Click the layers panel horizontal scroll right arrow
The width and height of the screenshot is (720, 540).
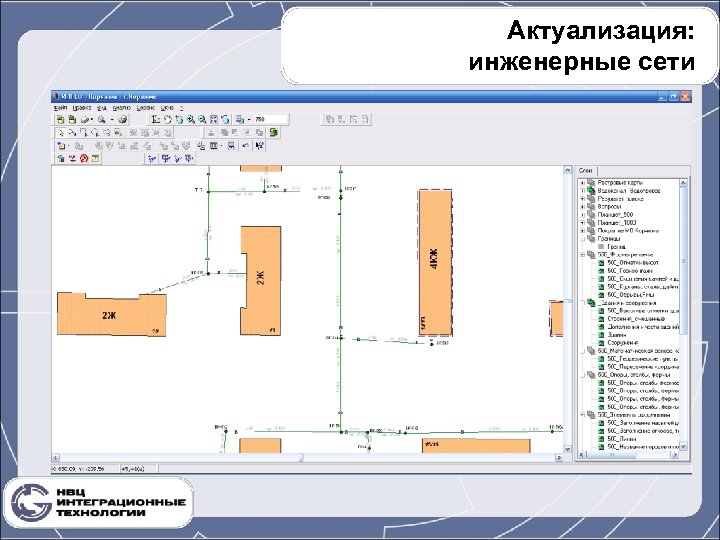pos(675,455)
